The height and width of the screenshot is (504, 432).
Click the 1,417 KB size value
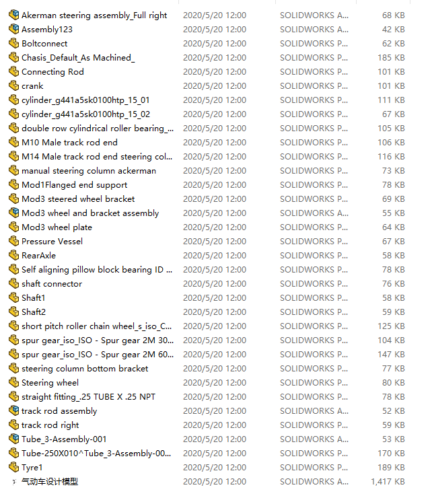point(388,482)
